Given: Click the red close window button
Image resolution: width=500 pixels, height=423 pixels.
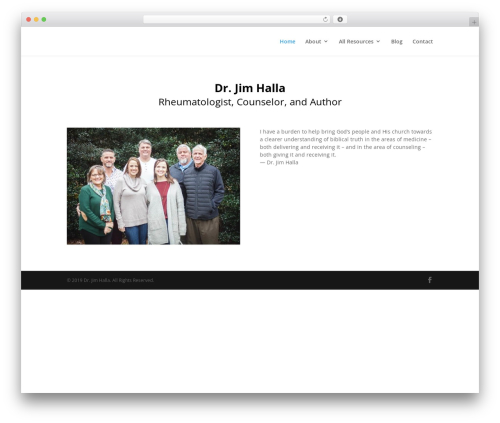Looking at the screenshot, I should pos(29,20).
